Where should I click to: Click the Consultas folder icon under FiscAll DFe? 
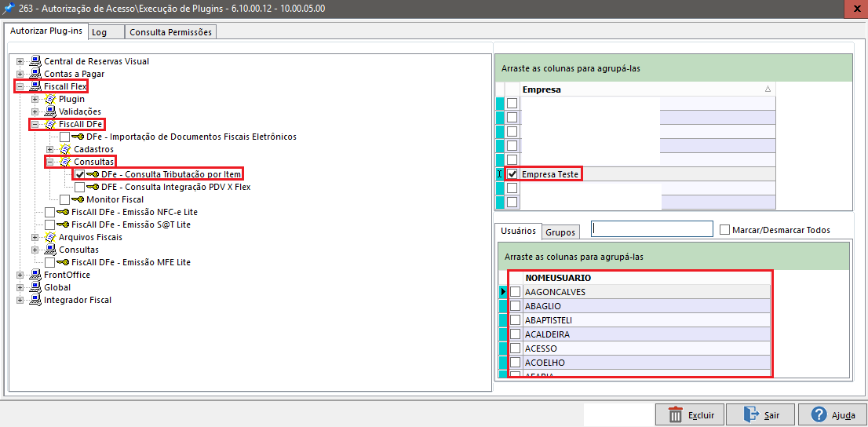click(x=65, y=162)
